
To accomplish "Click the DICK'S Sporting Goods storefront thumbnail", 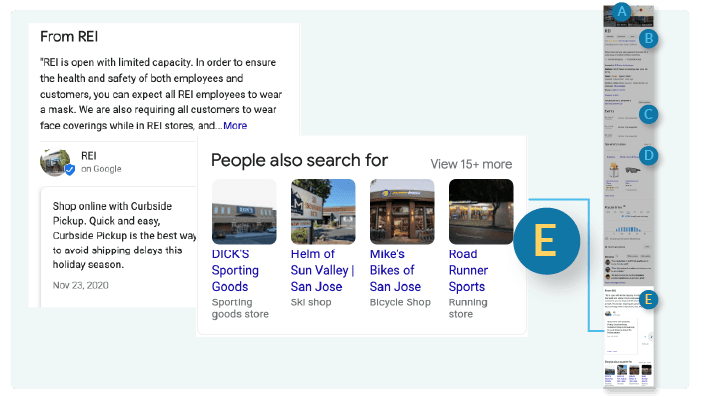I will click(244, 212).
